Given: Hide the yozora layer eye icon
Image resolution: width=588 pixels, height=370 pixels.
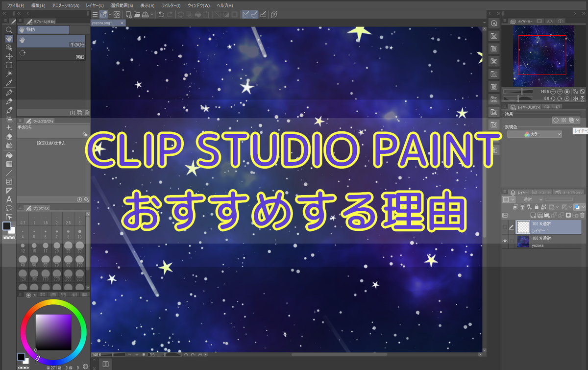Looking at the screenshot, I should (505, 241).
